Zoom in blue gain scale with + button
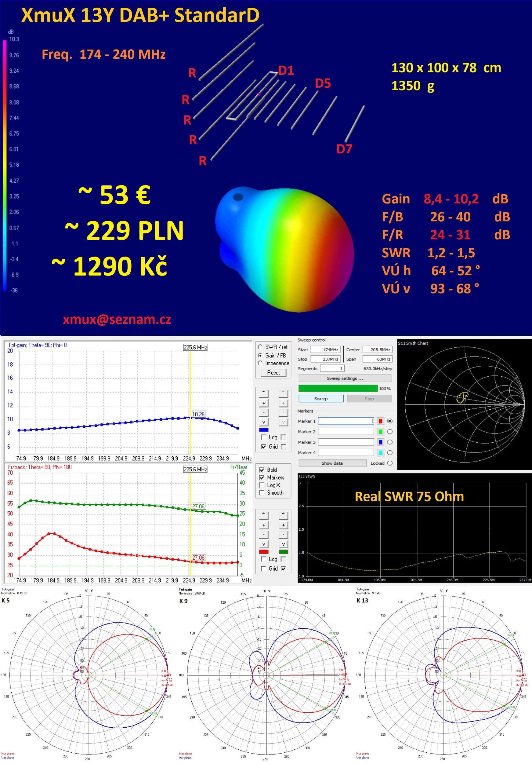532x764 pixels. tap(263, 403)
